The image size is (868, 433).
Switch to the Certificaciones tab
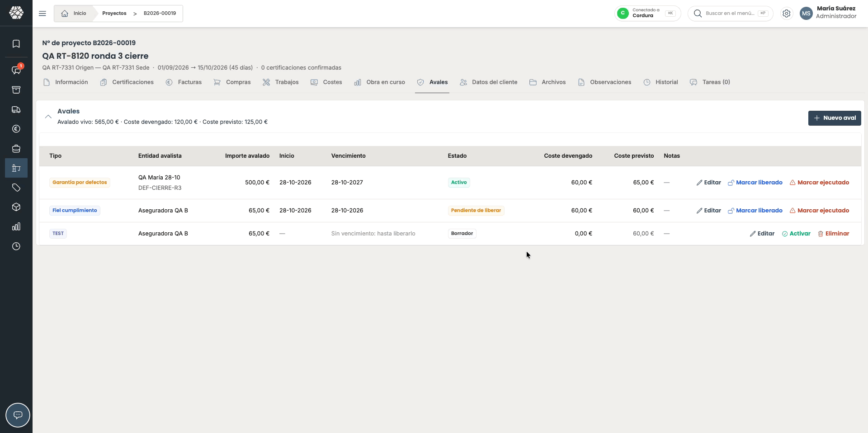pos(127,82)
